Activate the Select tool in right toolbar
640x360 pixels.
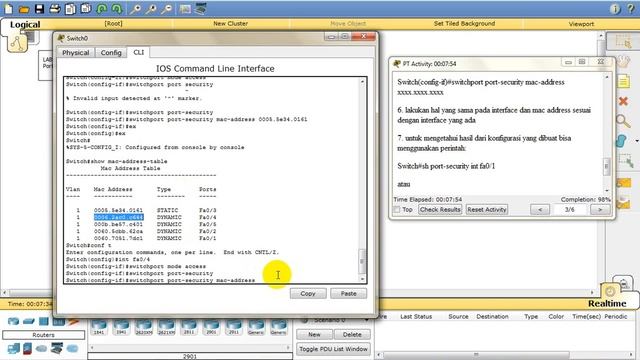click(x=623, y=42)
